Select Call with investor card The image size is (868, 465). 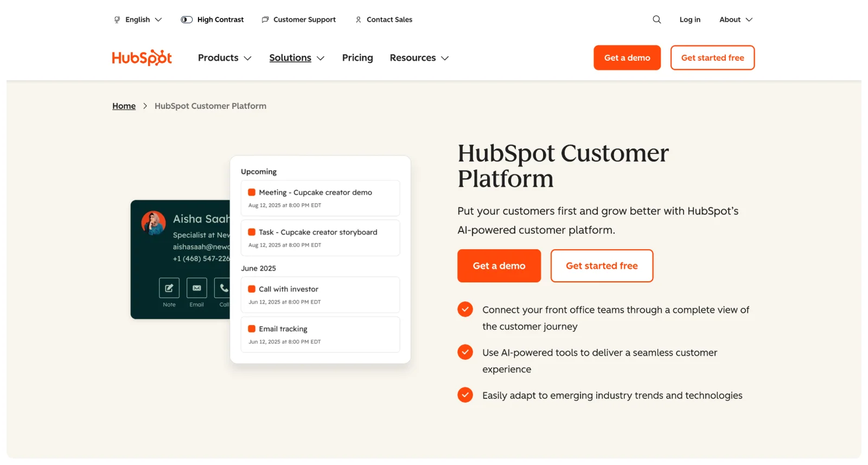click(x=320, y=295)
